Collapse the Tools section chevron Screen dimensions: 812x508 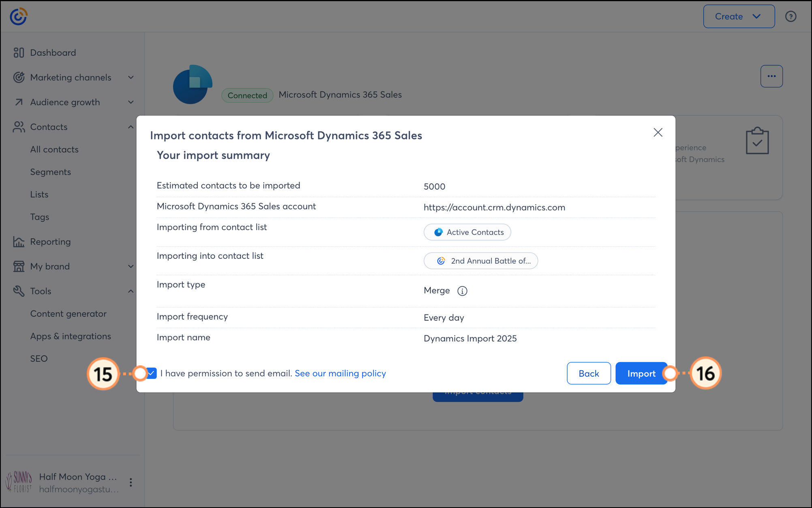pyautogui.click(x=131, y=291)
